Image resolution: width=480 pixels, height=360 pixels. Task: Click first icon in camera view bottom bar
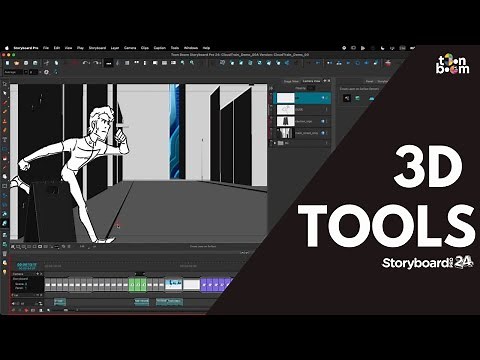pyautogui.click(x=13, y=247)
